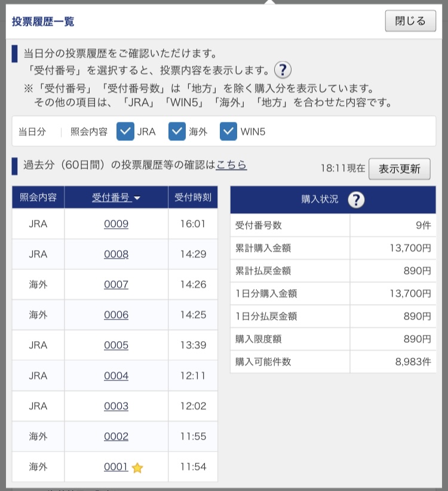Select receipt number 0002
448x491 pixels.
pyautogui.click(x=116, y=437)
